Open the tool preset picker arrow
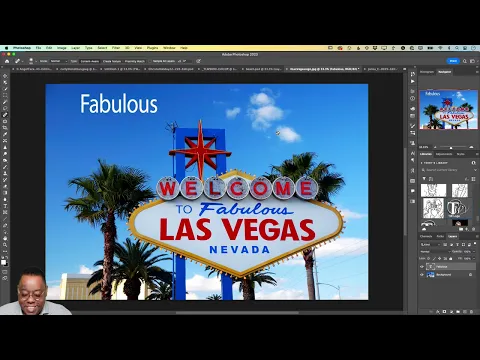 22,61
